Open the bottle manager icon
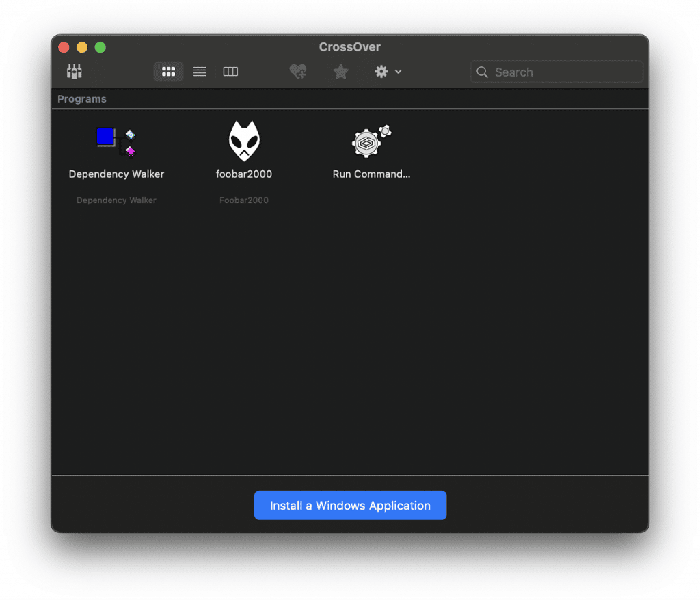The height and width of the screenshot is (600, 700). coord(74,71)
